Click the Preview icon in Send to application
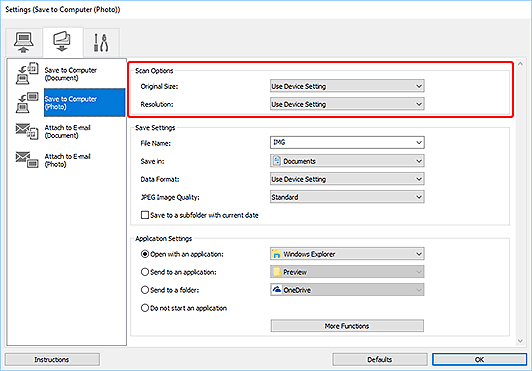The width and height of the screenshot is (532, 371). (277, 272)
